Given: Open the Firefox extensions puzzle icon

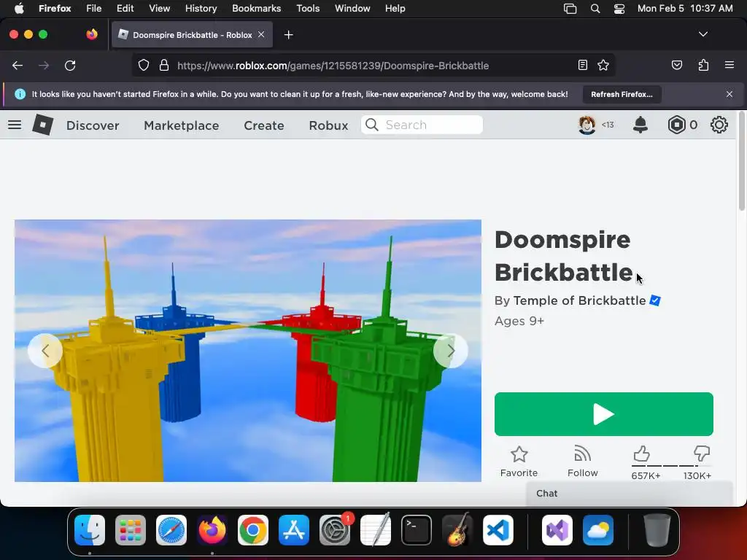Looking at the screenshot, I should (x=703, y=65).
